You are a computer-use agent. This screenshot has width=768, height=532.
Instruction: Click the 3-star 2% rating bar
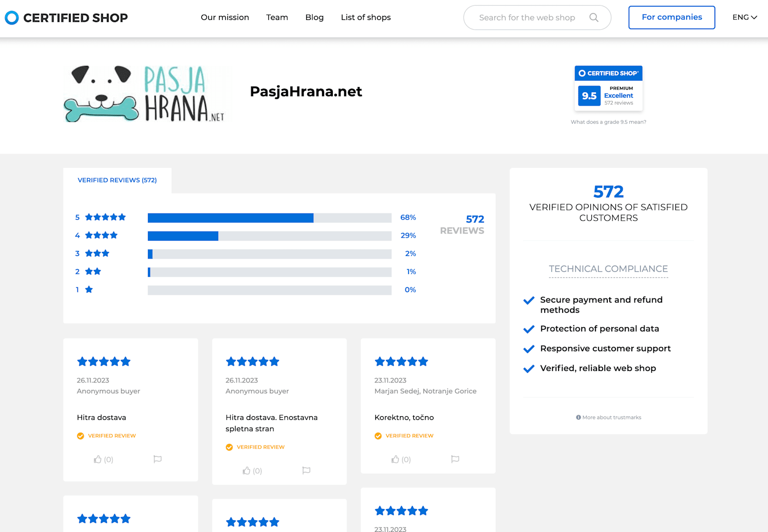pos(269,254)
